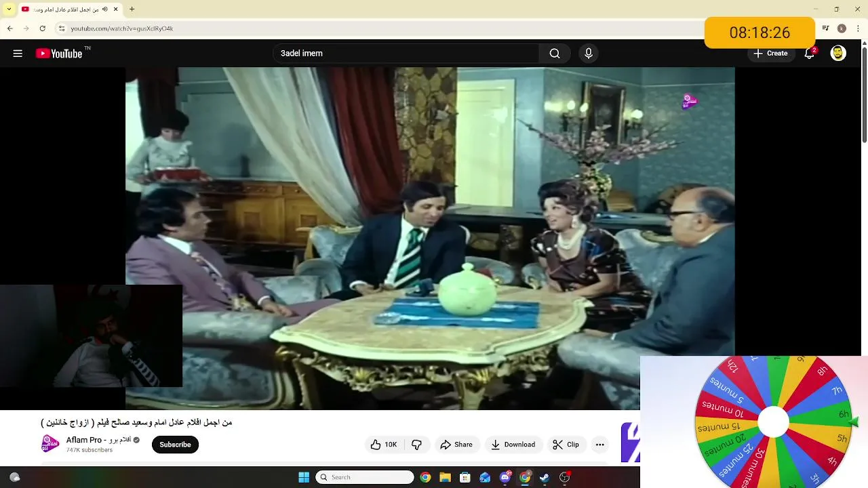Screen dimensions: 868x488
Task: Click the video player frame
Action: pos(430,238)
